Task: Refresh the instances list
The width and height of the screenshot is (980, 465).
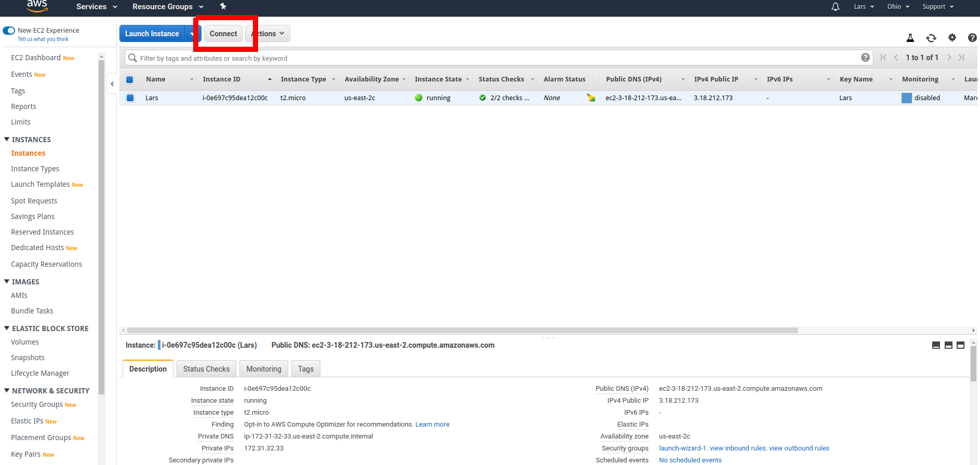Action: point(931,38)
